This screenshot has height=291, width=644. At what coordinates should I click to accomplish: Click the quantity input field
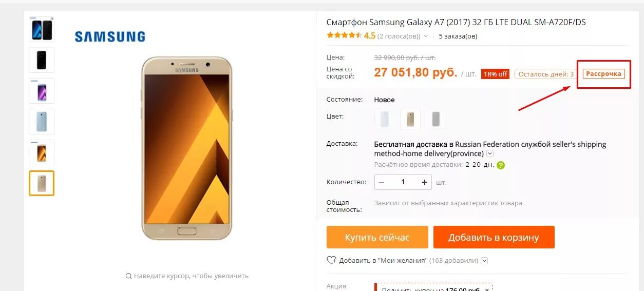(x=403, y=182)
